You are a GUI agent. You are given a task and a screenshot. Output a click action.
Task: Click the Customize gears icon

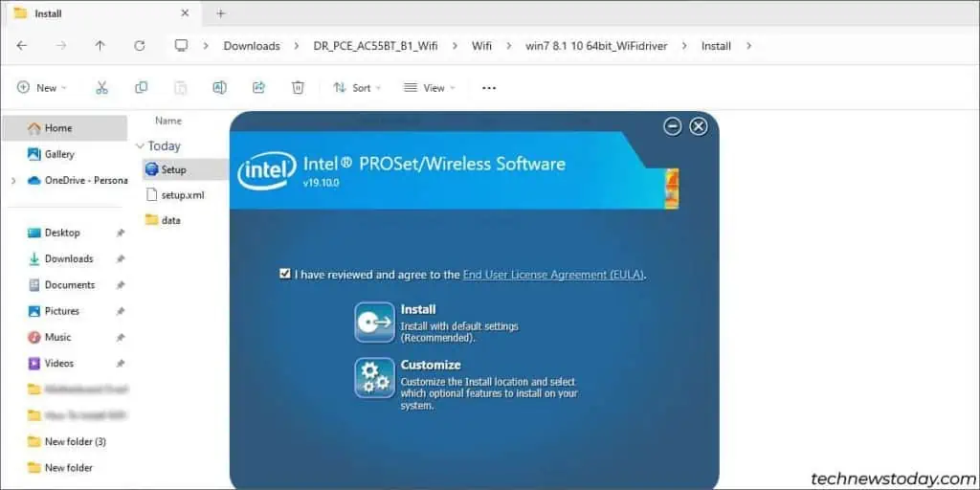[x=374, y=377]
